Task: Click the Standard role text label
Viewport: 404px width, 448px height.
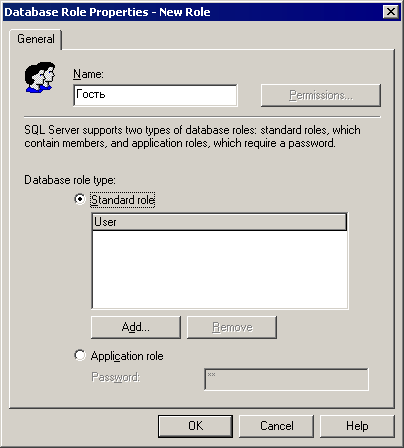Action: [123, 200]
